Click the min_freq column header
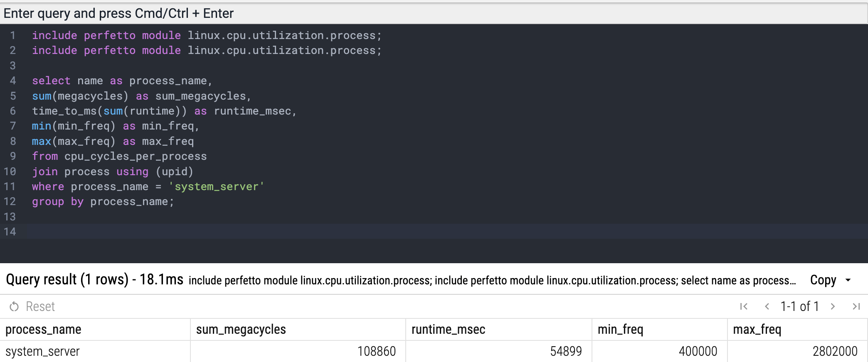 (620, 330)
